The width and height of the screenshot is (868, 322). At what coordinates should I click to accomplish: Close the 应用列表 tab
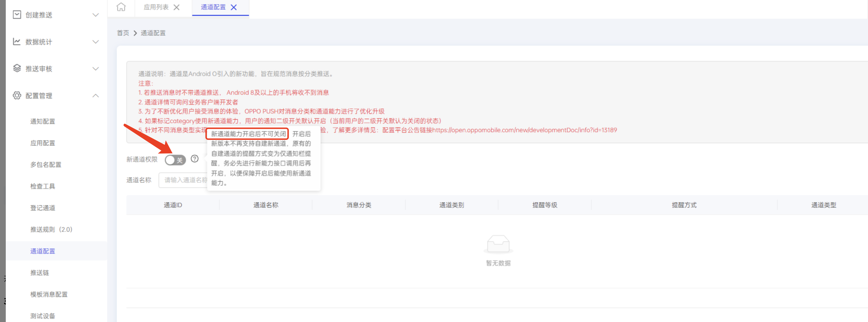pyautogui.click(x=177, y=7)
